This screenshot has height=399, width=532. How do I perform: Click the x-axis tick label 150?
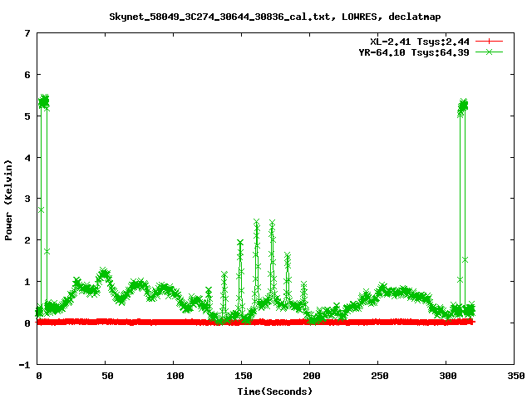(244, 376)
